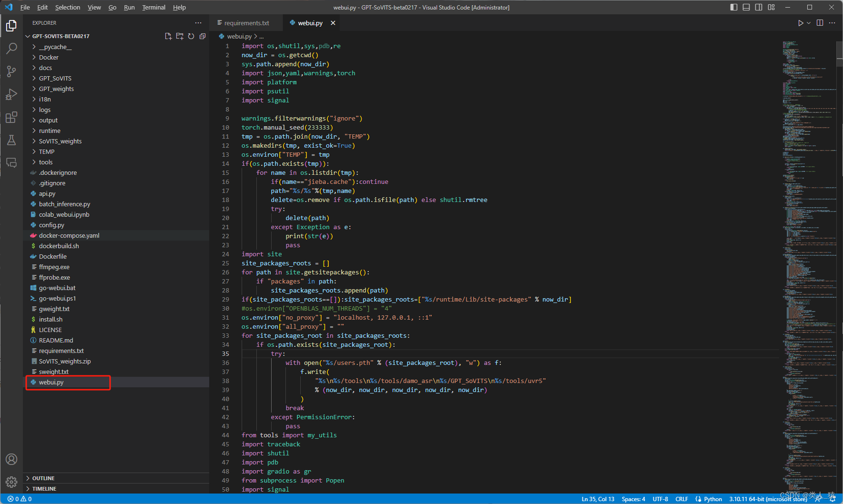The width and height of the screenshot is (843, 504).
Task: Open the run options dropdown arrow
Action: pyautogui.click(x=809, y=23)
